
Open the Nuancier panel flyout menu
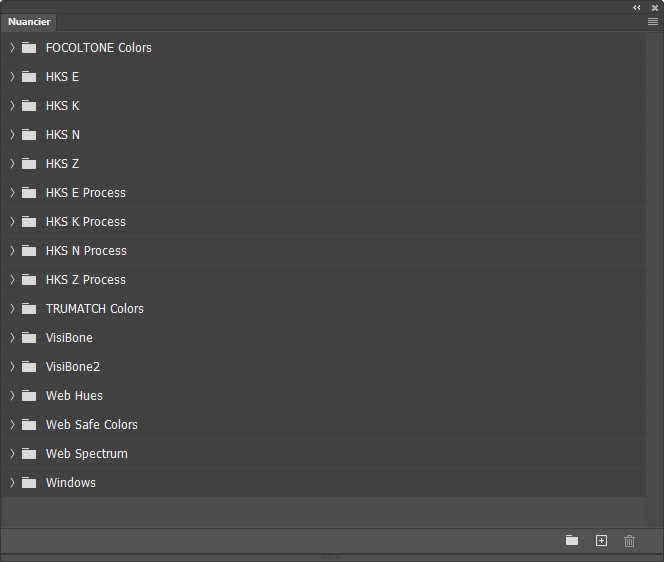653,22
